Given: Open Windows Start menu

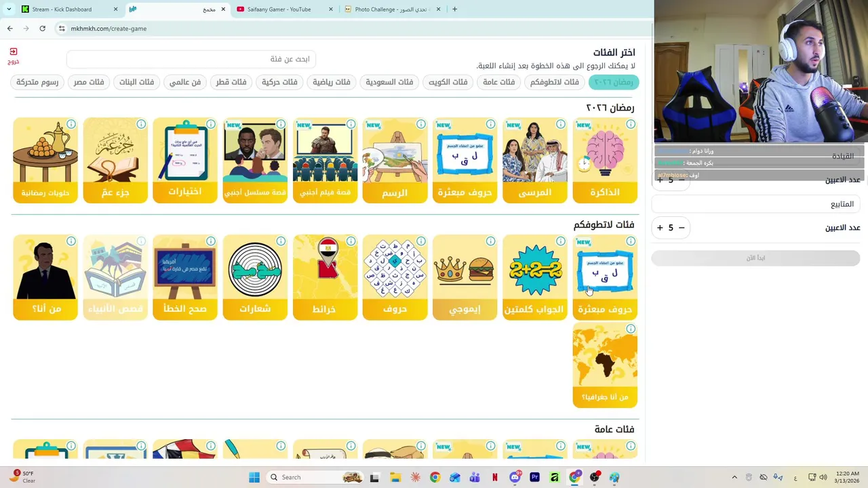Looking at the screenshot, I should click(x=254, y=477).
